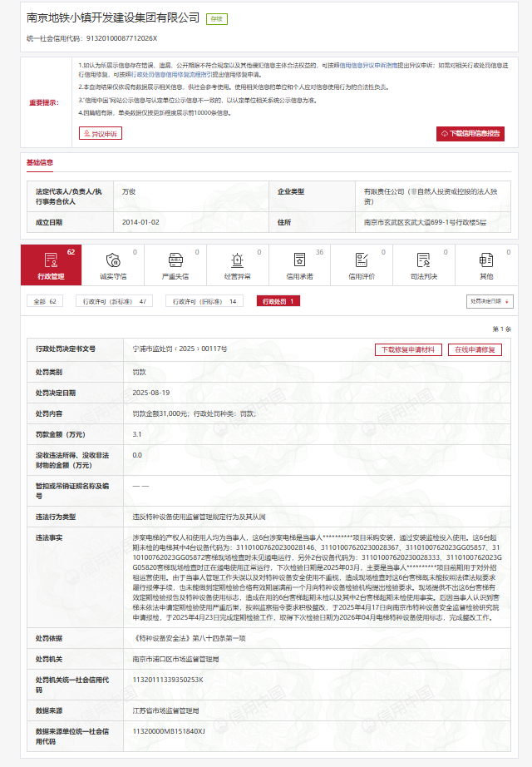The height and width of the screenshot is (767, 532).
Task: Click the 重要提示 label
Action: (44, 102)
